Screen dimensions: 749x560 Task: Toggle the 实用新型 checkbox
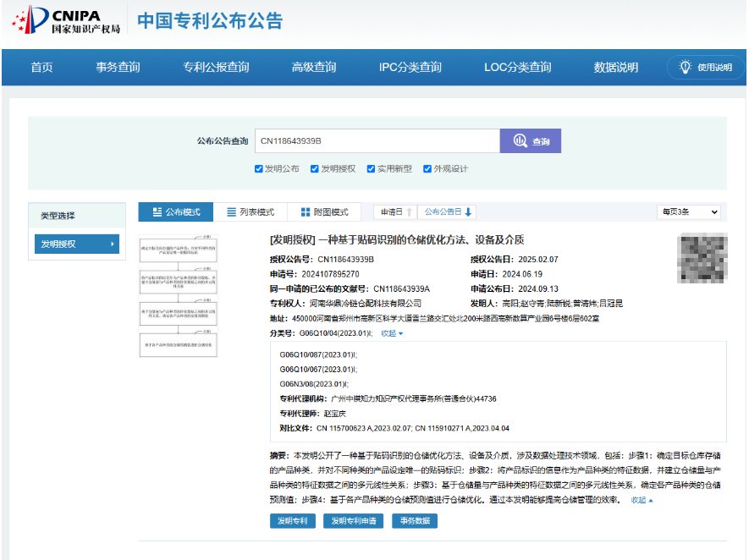click(371, 168)
